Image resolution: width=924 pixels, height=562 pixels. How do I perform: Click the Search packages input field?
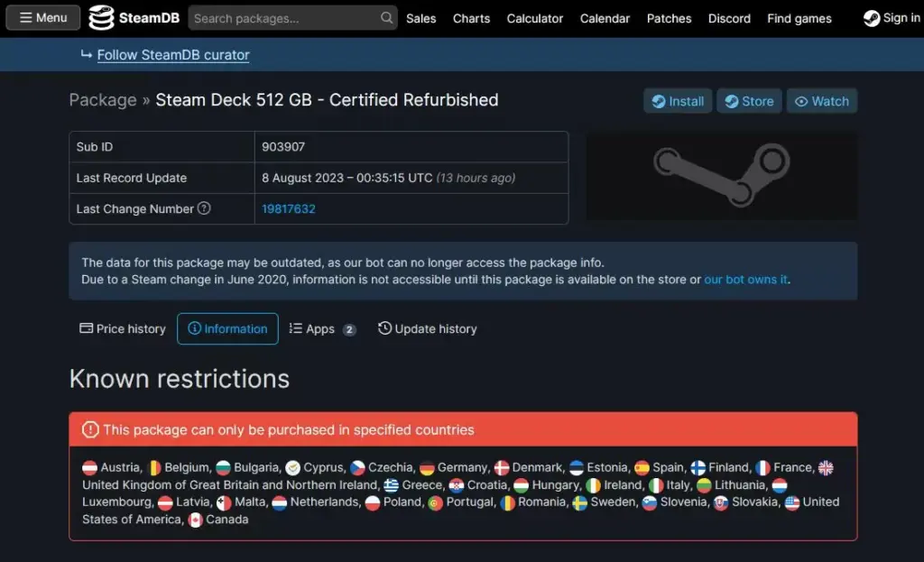pos(292,18)
